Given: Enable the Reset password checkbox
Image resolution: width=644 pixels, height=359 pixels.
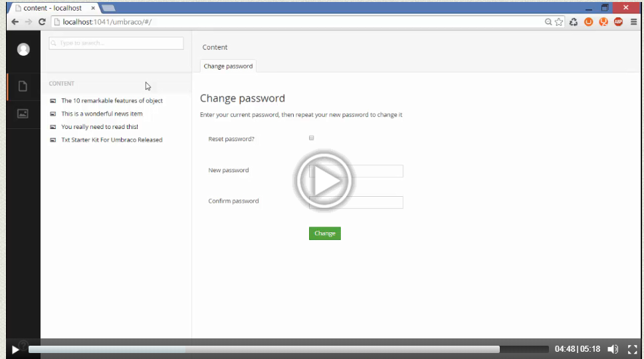Looking at the screenshot, I should [312, 138].
